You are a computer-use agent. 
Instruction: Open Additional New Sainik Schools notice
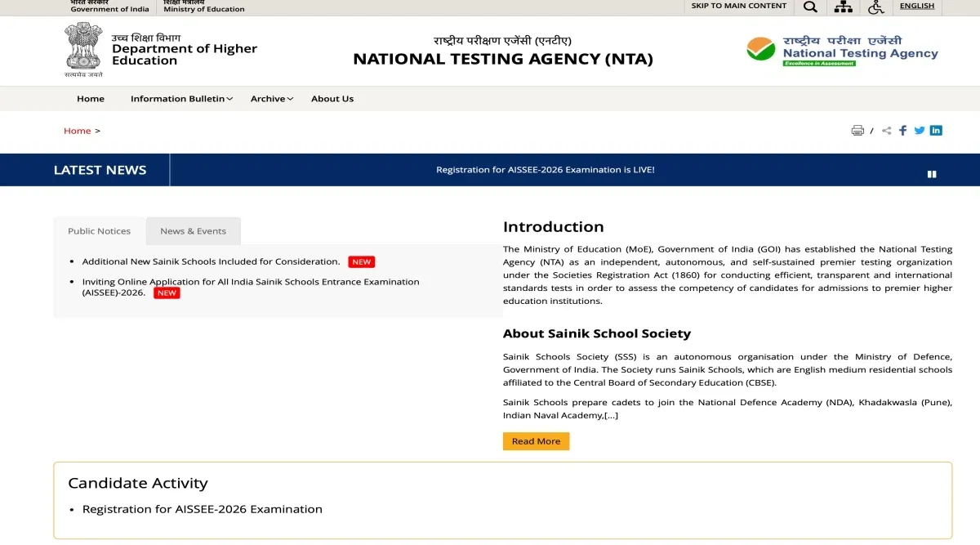(211, 261)
